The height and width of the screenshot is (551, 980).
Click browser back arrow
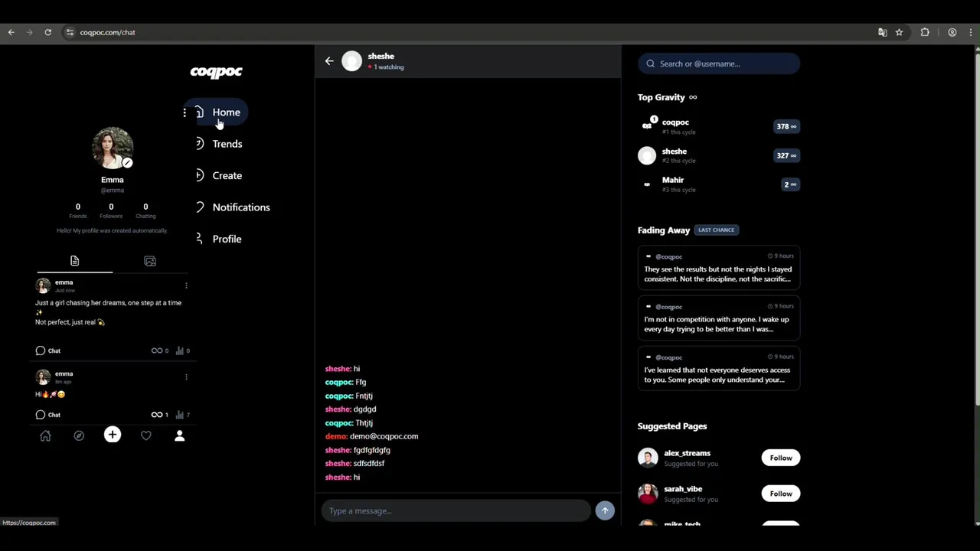point(11,32)
